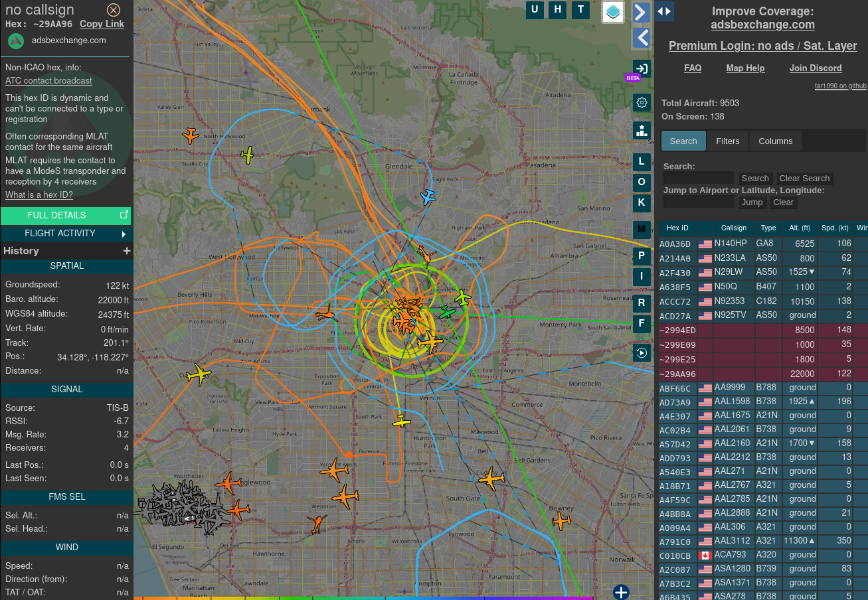This screenshot has width=868, height=600.
Task: Select orange aircraft near North Hollywood
Action: point(191,135)
